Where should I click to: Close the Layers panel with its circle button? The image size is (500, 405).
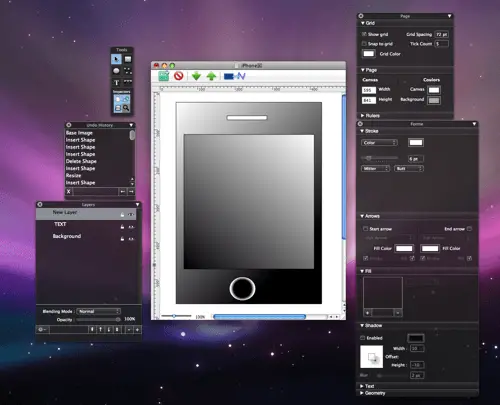pyautogui.click(x=40, y=204)
